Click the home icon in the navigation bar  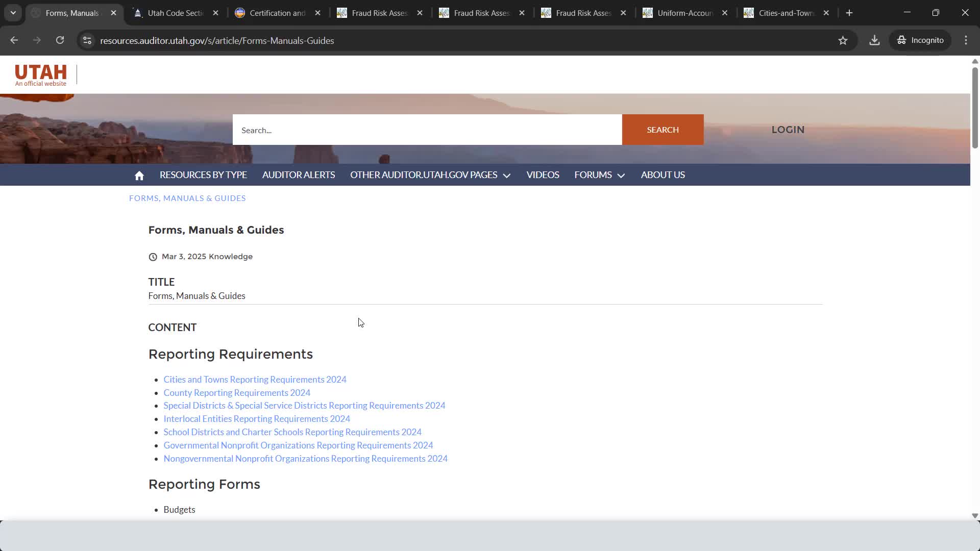point(139,175)
